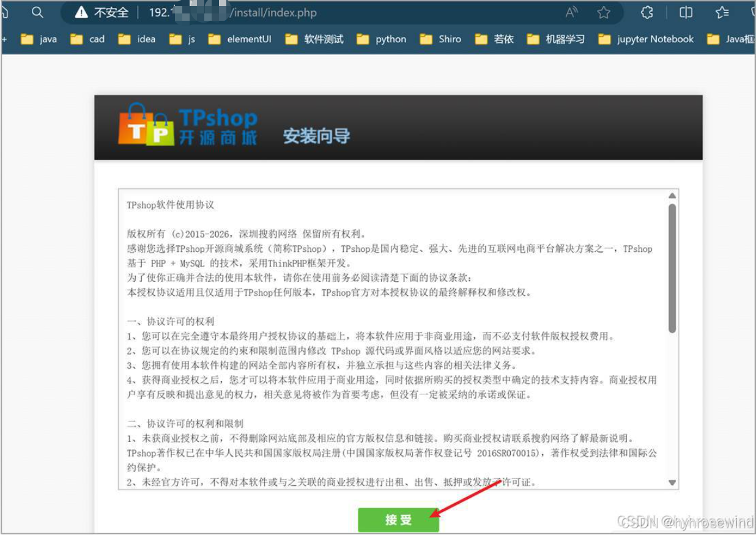This screenshot has width=756, height=535.
Task: Click the TPshop shopping bag logo
Action: coord(146,125)
